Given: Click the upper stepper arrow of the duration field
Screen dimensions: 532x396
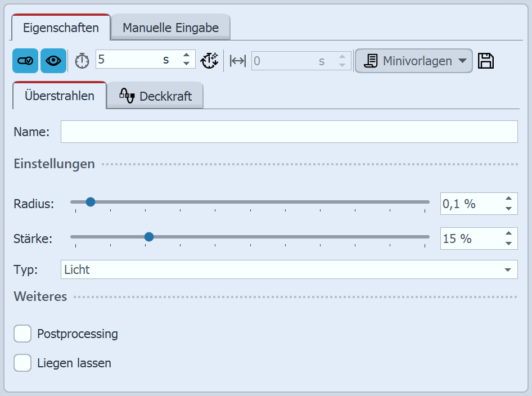Looking at the screenshot, I should point(186,56).
